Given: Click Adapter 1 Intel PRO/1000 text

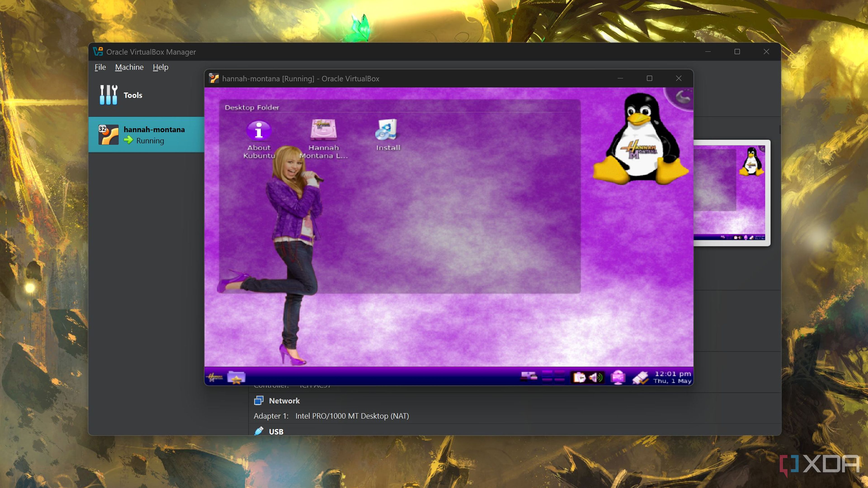Looking at the screenshot, I should coord(331,416).
